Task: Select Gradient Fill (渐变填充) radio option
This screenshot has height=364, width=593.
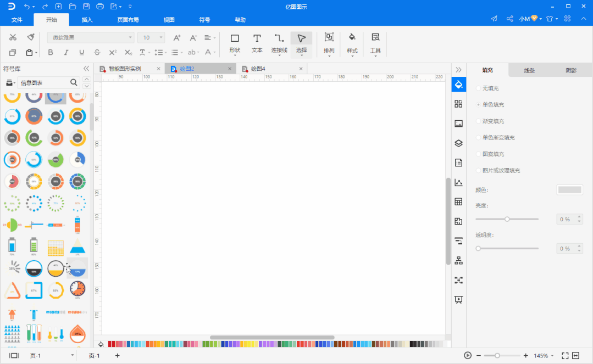Action: (x=478, y=121)
